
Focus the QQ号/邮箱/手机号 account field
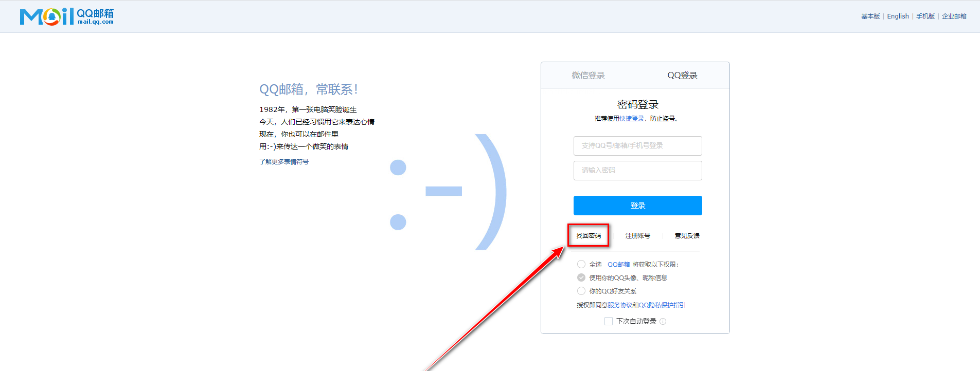637,146
